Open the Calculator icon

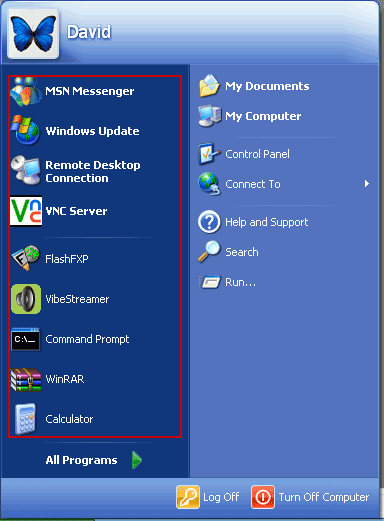[26, 419]
